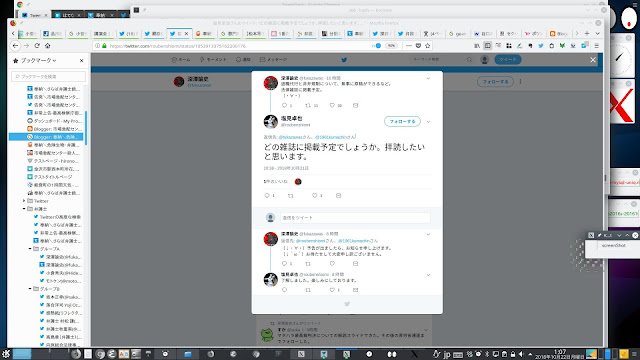Open Twitterの高度な検索 bookmark
The height and width of the screenshot is (360, 640).
[57, 217]
